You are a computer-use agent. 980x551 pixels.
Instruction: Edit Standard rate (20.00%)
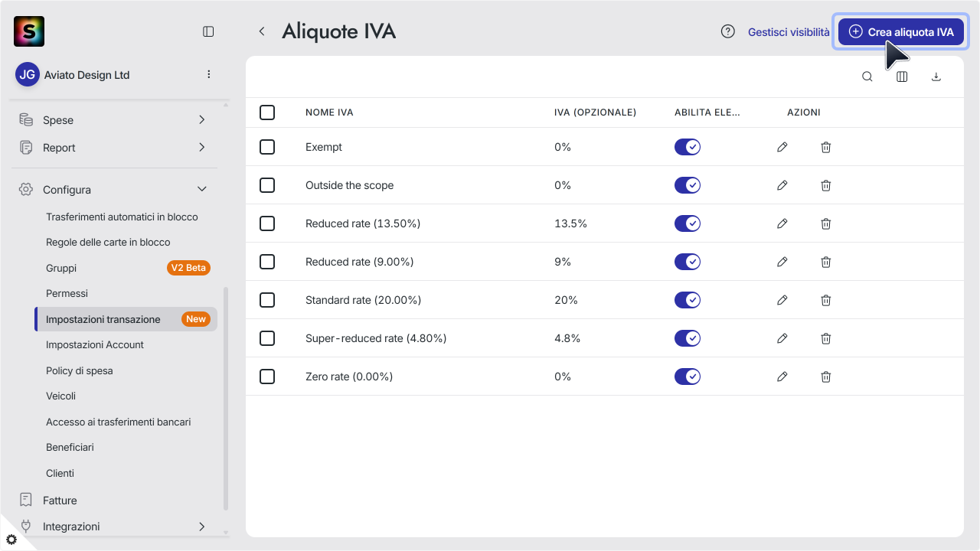click(782, 300)
